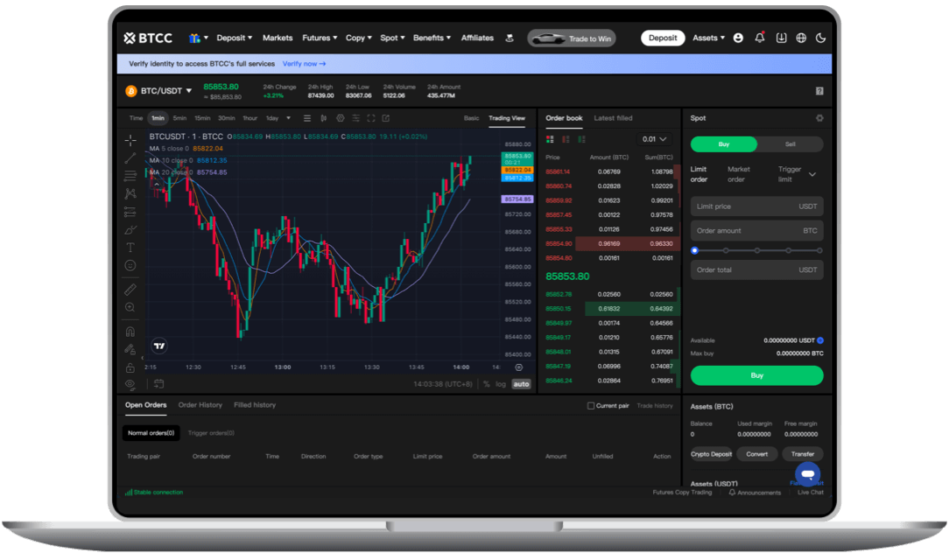
Task: Expand the Spot menu in navbar
Action: pyautogui.click(x=392, y=38)
